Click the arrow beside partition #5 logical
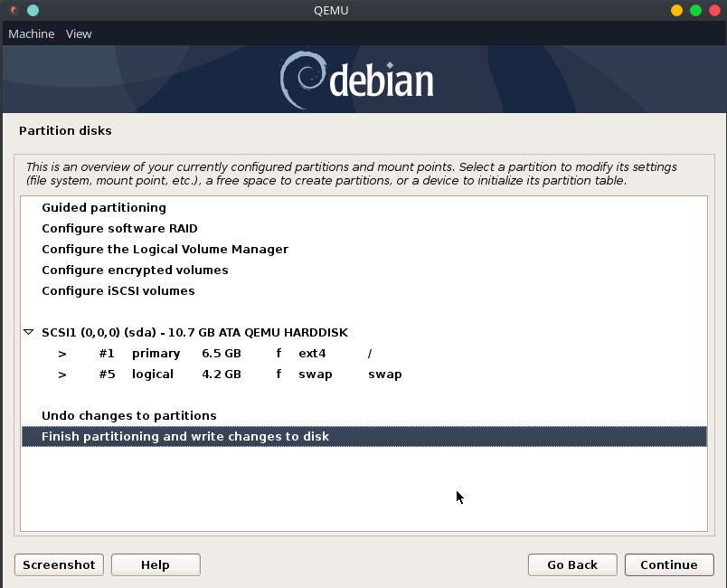The width and height of the screenshot is (727, 588). [62, 375]
